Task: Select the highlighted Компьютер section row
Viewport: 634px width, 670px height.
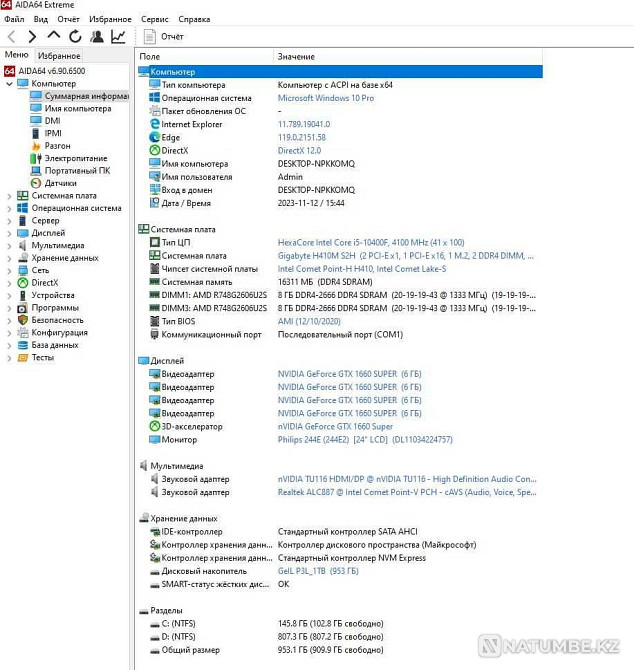Action: pos(340,72)
